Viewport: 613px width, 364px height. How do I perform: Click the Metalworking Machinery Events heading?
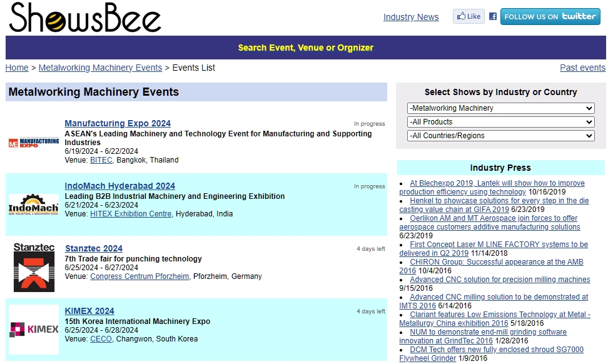[93, 92]
